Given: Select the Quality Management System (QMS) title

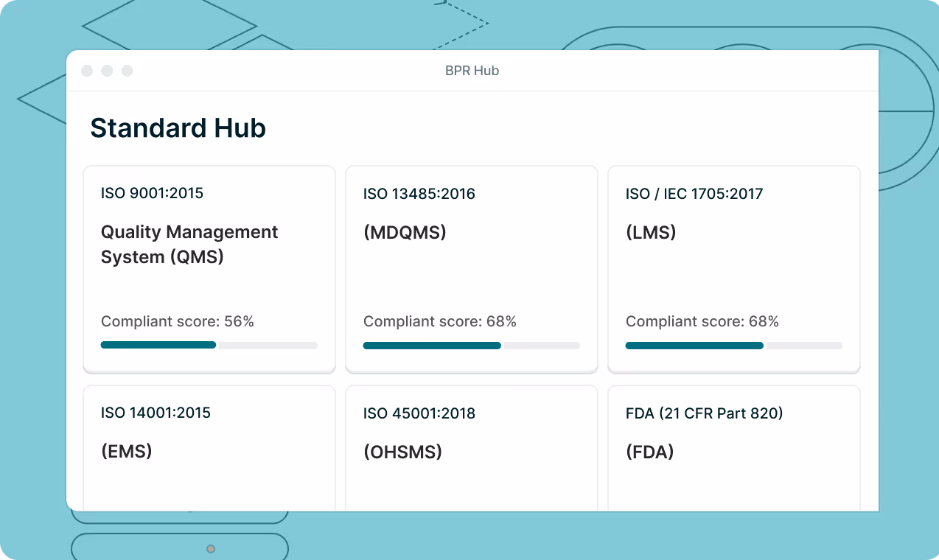Looking at the screenshot, I should click(x=189, y=245).
